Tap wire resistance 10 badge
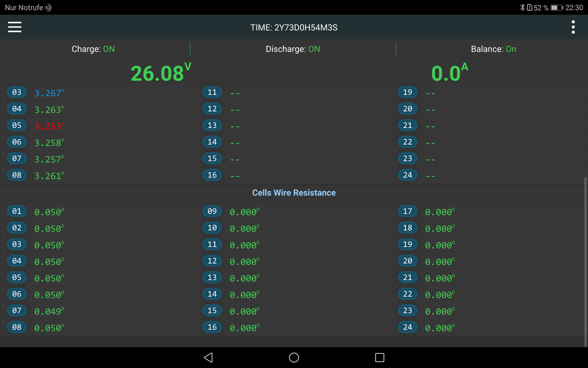The height and width of the screenshot is (368, 588). [x=212, y=228]
